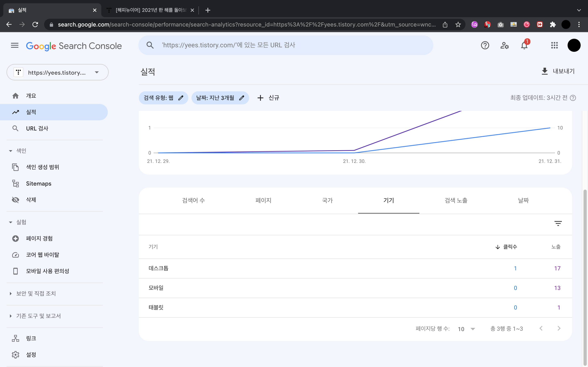Add a 신규 filter

268,98
